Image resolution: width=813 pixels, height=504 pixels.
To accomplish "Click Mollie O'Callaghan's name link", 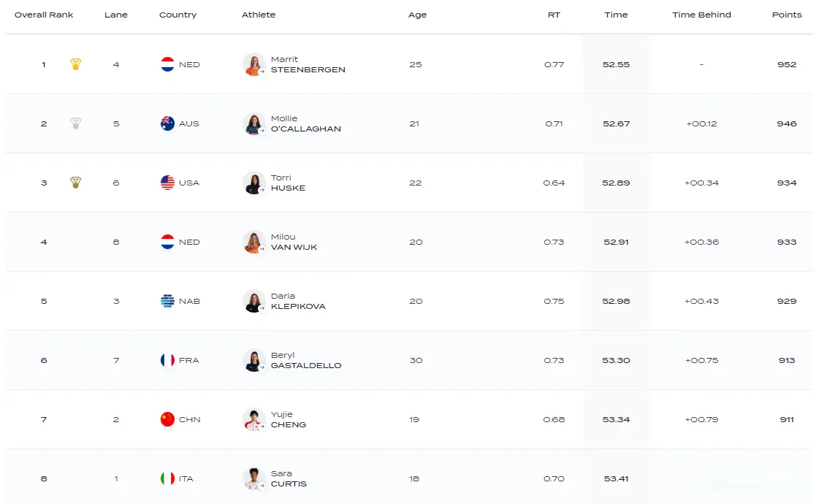I will [x=305, y=123].
